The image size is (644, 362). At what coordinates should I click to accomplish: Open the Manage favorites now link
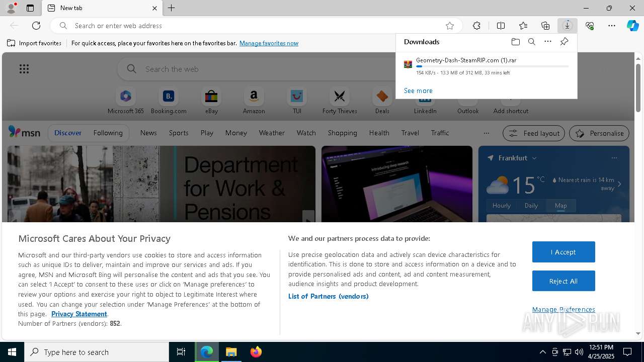point(269,43)
